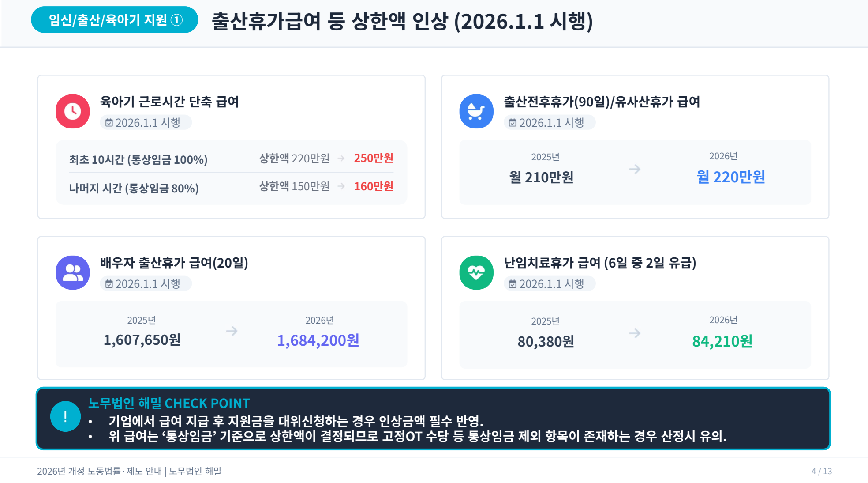Click the green heartbeat icon

pyautogui.click(x=476, y=272)
